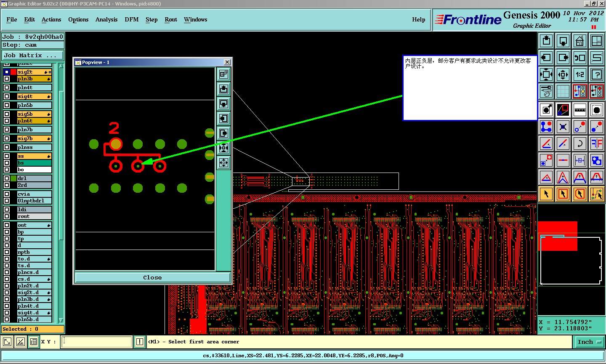
Task: Open the Job Matrix selector
Action: 33,55
